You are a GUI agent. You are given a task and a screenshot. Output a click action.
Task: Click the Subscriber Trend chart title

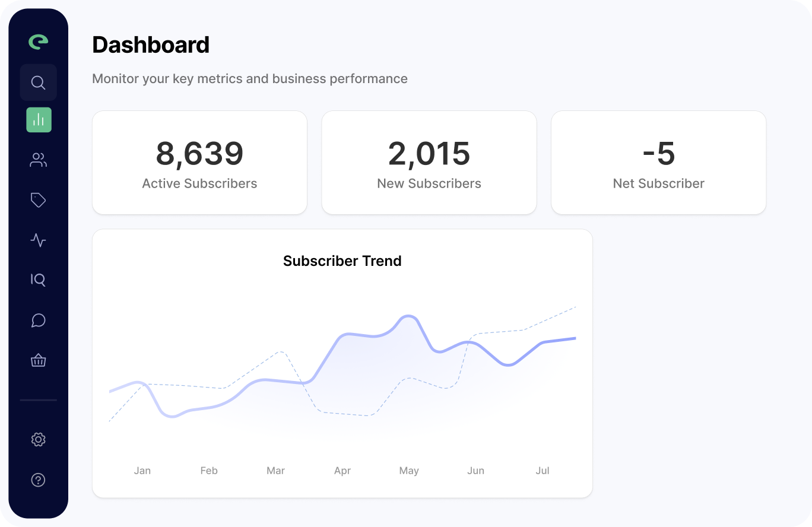pyautogui.click(x=342, y=261)
